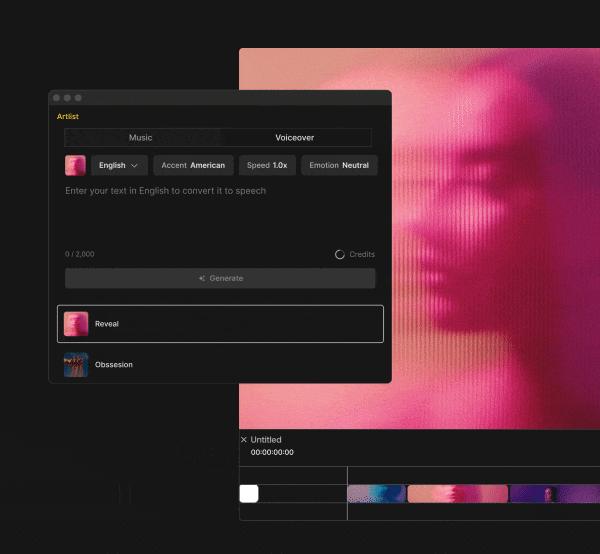
Task: Click the Reveal track cover art
Action: pos(76,324)
